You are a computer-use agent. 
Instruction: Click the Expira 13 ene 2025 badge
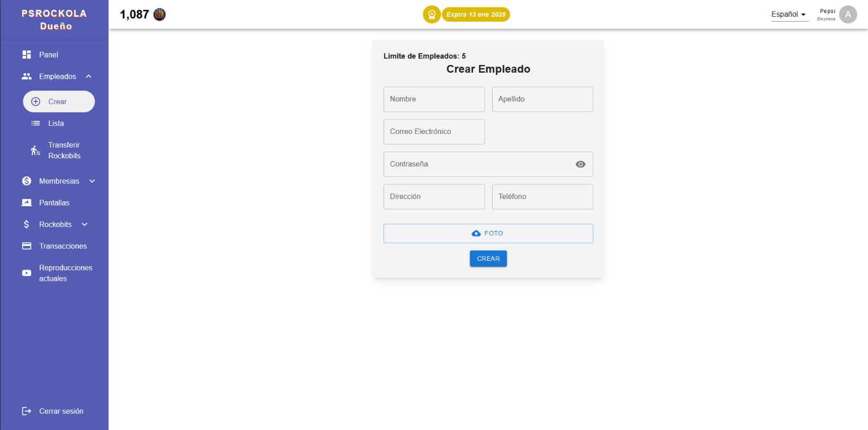(x=476, y=15)
